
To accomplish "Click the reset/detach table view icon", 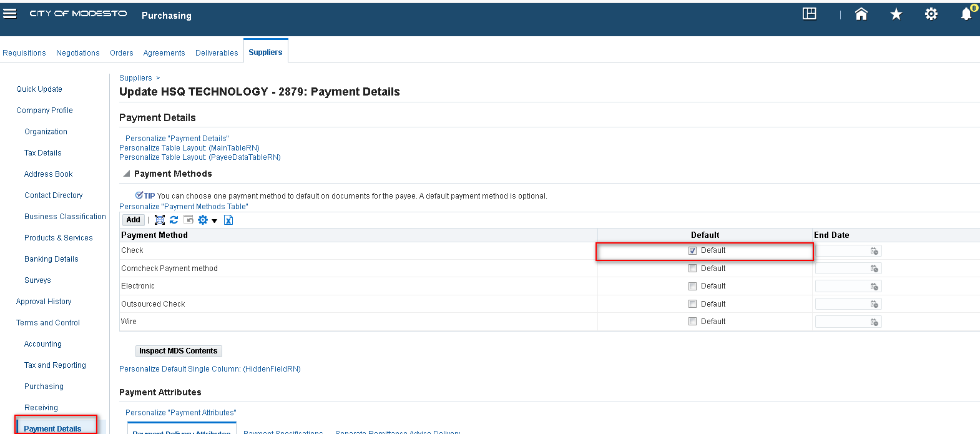I will 188,220.
